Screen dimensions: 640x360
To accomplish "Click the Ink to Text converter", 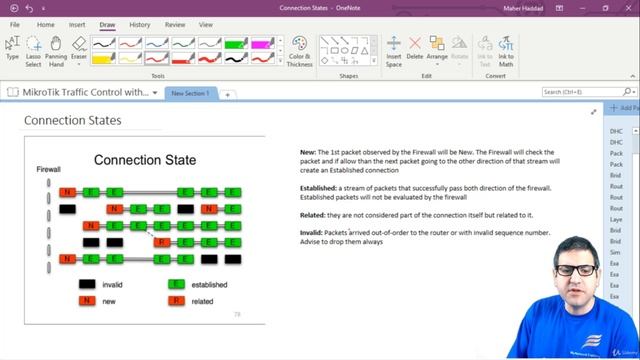I will pos(485,51).
